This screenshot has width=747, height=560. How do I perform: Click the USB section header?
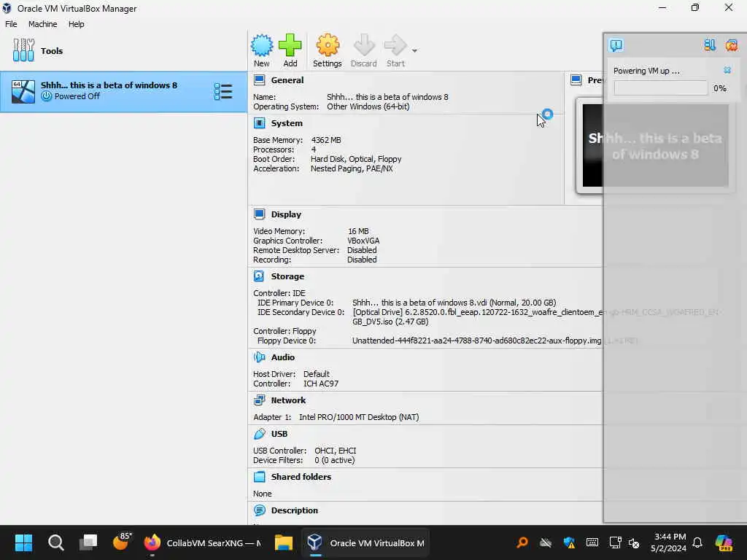[x=279, y=434]
